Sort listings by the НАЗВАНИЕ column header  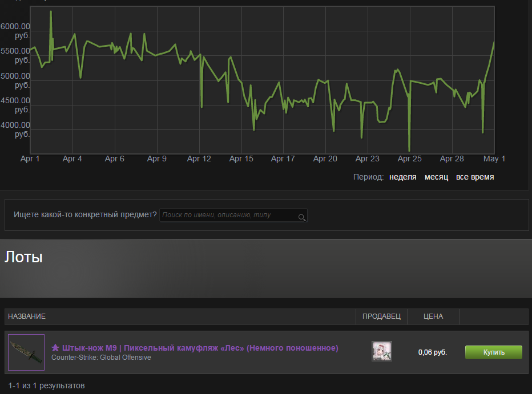tap(27, 316)
